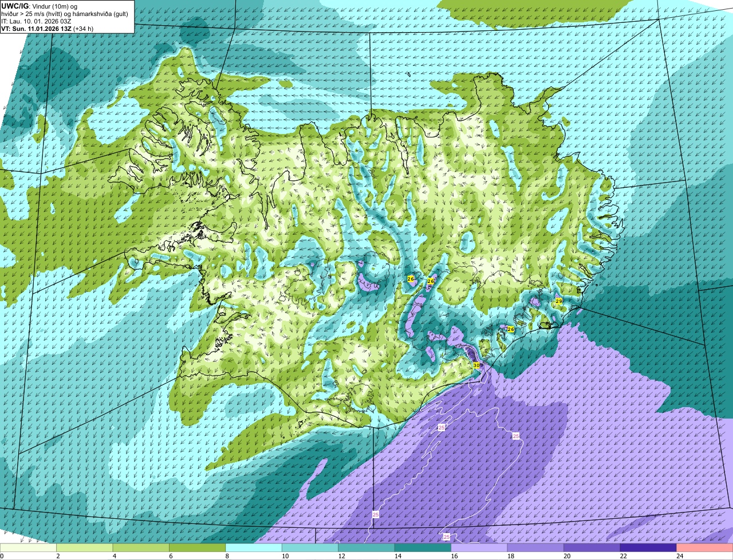The image size is (733, 560).
Task: Click legend tick label "2"
Action: pyautogui.click(x=58, y=556)
